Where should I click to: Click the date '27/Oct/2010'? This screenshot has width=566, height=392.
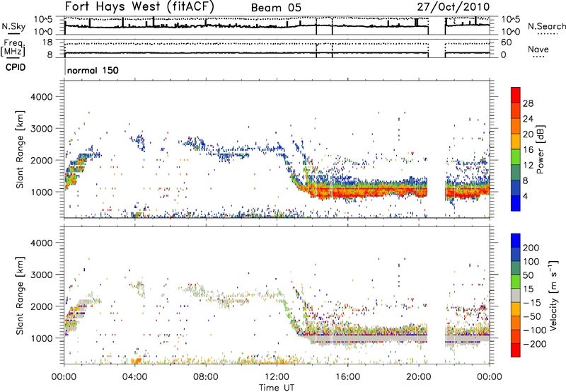454,7
